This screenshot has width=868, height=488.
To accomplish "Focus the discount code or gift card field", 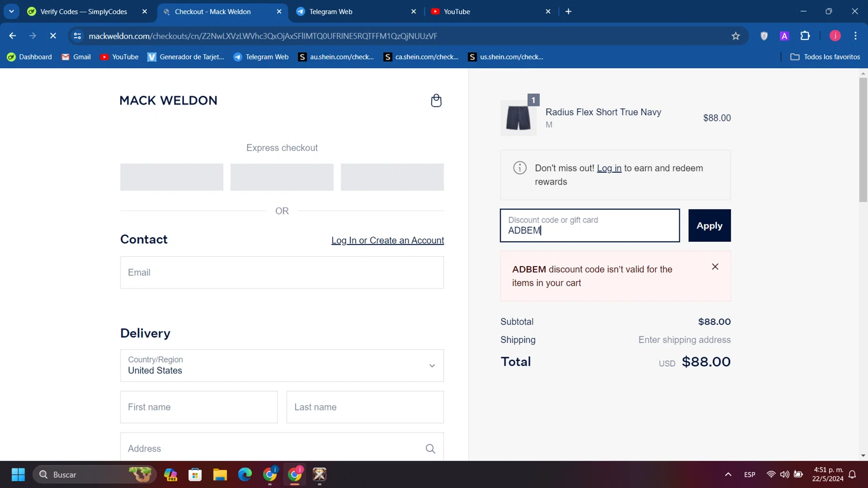I will [x=590, y=225].
